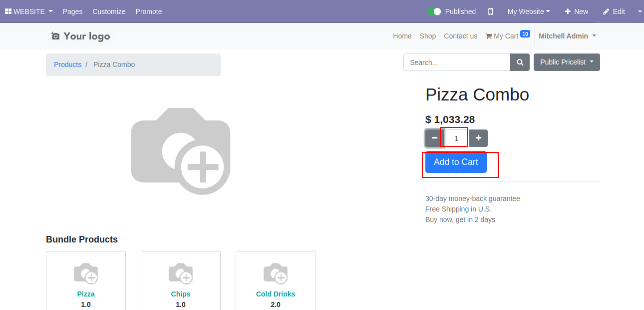Screen dimensions: 644x310
Task: Open Pizza bundle product thumbnail
Action: coord(86,273)
